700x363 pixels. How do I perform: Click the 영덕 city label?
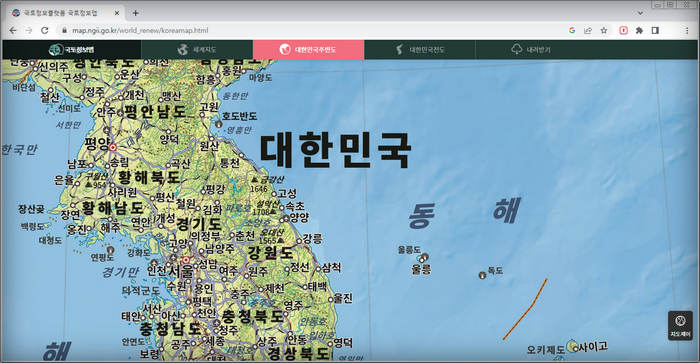(343, 343)
